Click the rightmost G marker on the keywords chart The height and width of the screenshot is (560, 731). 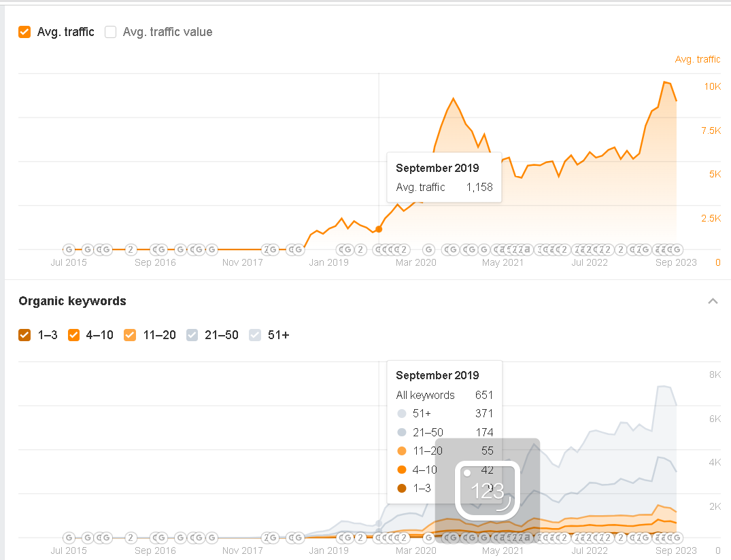[x=676, y=538]
